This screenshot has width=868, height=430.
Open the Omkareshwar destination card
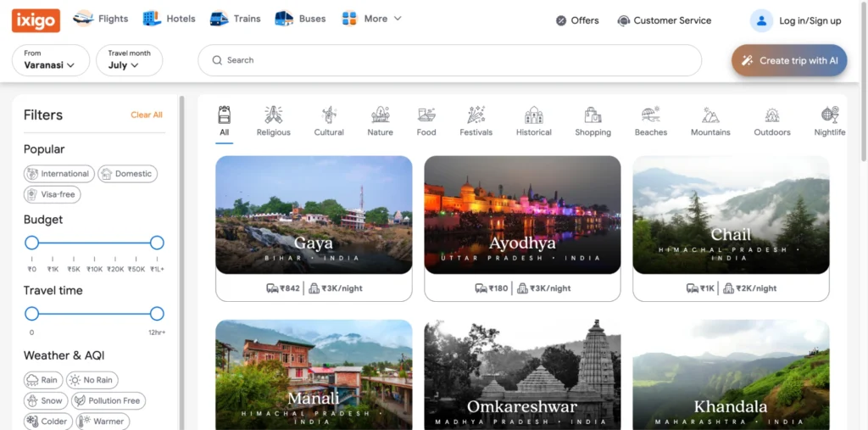522,375
